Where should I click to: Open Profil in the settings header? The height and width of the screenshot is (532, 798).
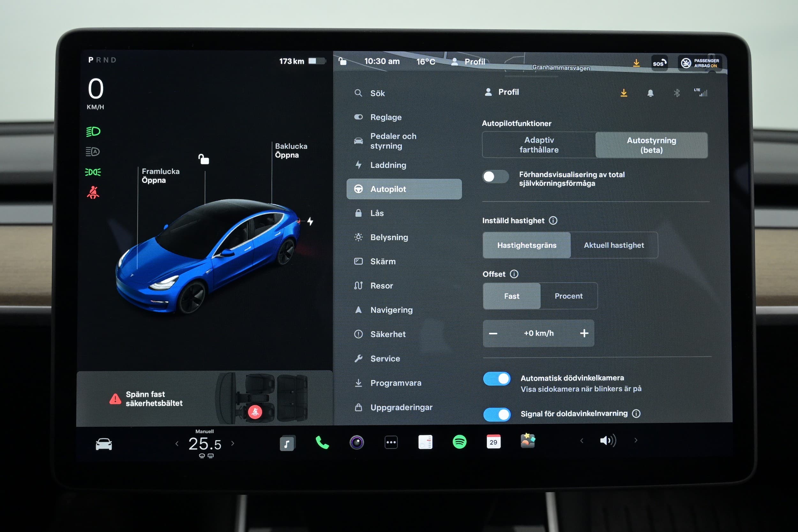pyautogui.click(x=502, y=92)
